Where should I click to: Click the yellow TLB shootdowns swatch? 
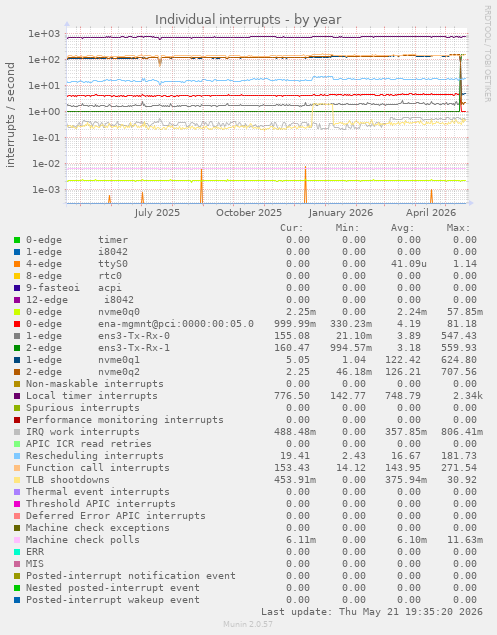pos(17,480)
